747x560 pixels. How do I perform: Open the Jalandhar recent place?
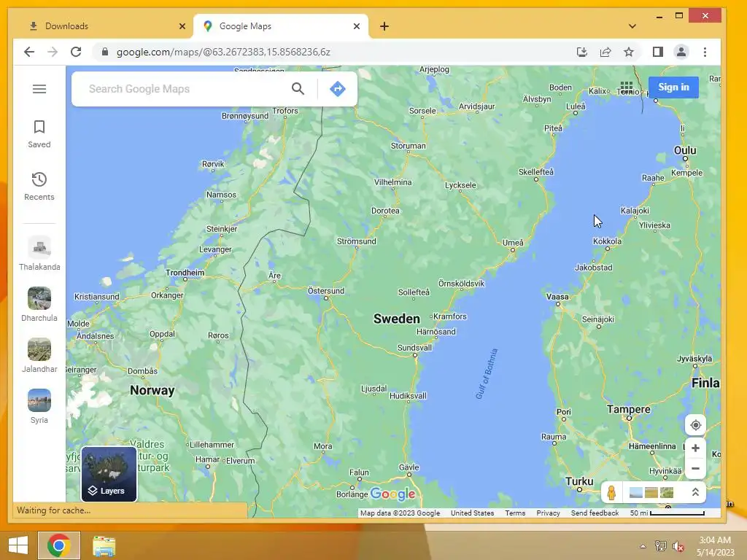click(39, 355)
